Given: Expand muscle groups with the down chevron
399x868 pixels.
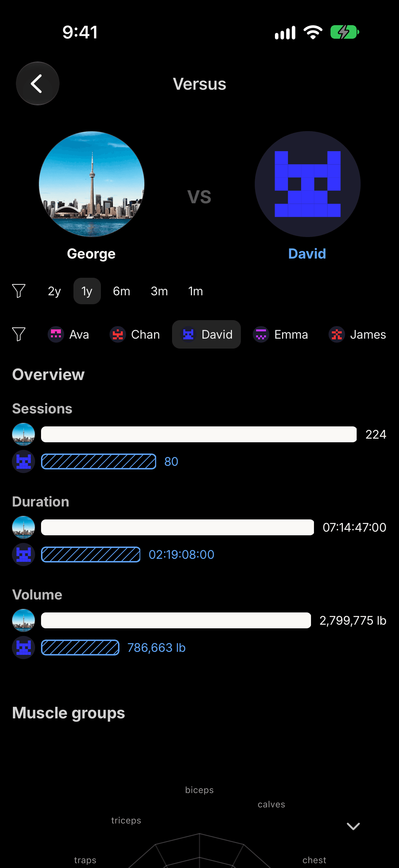Looking at the screenshot, I should tap(353, 826).
